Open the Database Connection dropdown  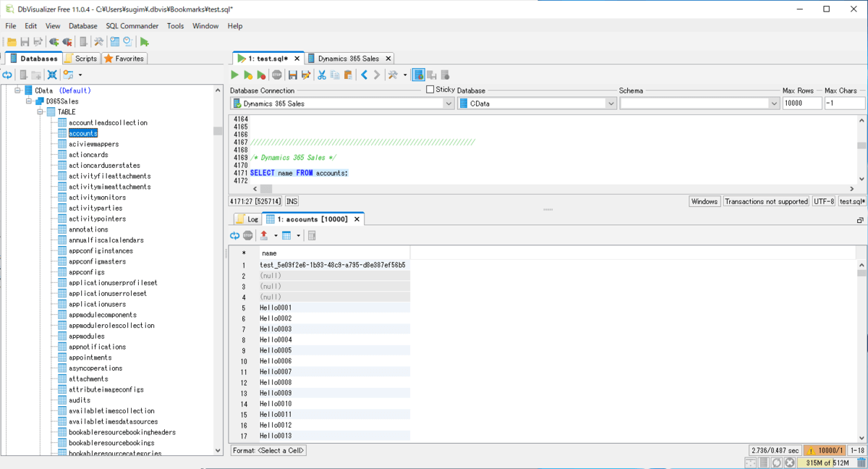448,103
